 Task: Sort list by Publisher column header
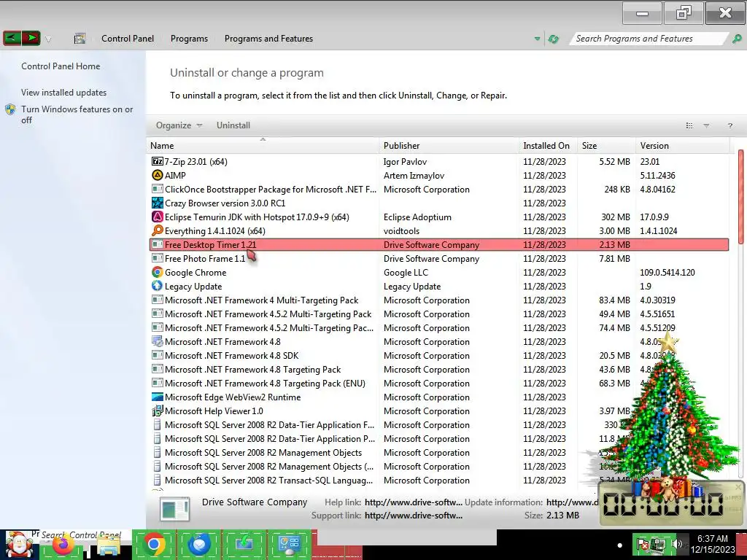pyautogui.click(x=449, y=146)
